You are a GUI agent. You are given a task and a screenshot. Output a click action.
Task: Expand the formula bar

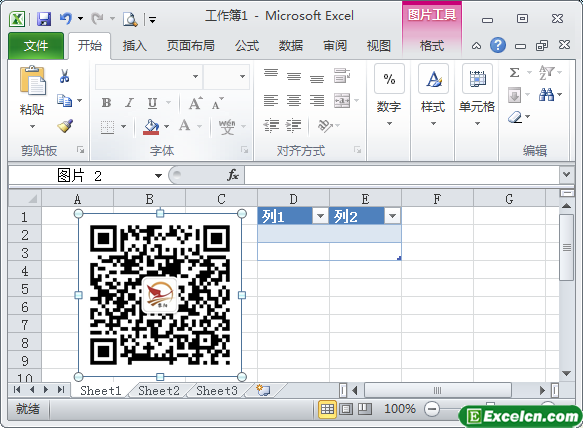pyautogui.click(x=566, y=174)
